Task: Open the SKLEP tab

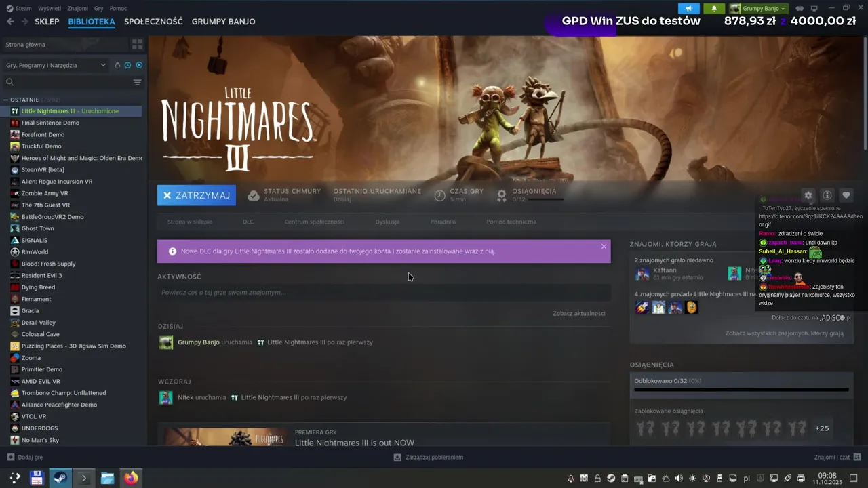Action: [47, 22]
